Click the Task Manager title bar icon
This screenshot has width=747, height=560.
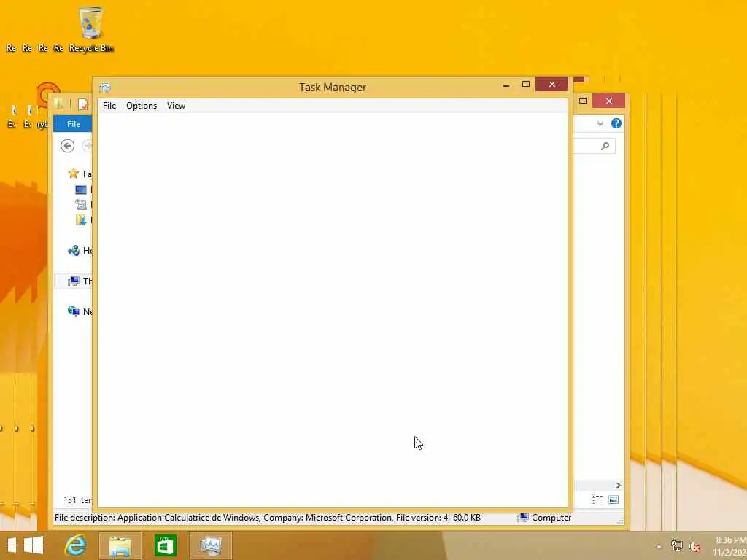pyautogui.click(x=105, y=87)
